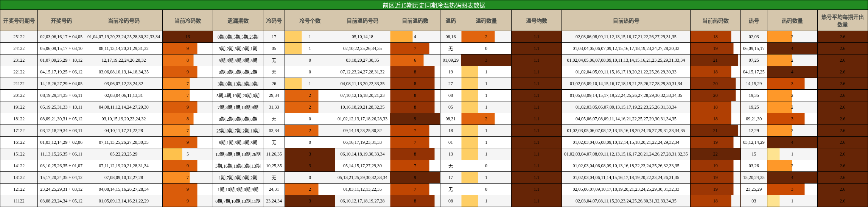The image size is (868, 207).
Task: Select draw numbers 05,06,09,15,17 + 03,10
Action: coord(61,48)
